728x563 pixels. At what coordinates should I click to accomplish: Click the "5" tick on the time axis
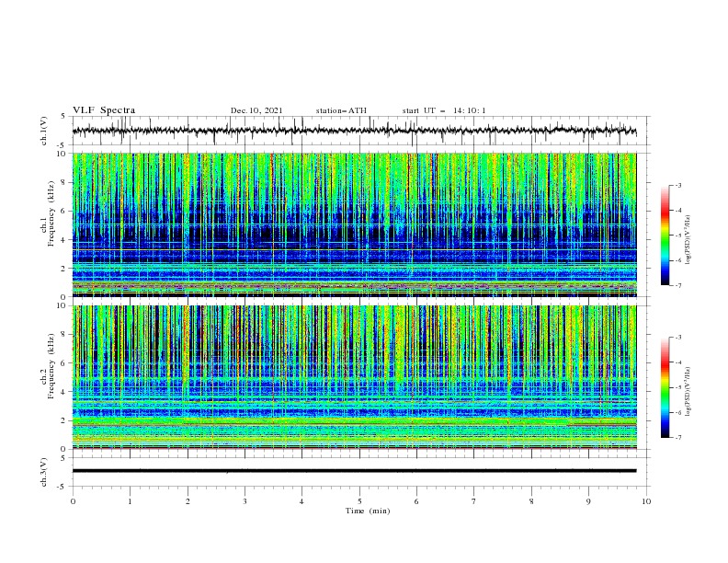[359, 501]
